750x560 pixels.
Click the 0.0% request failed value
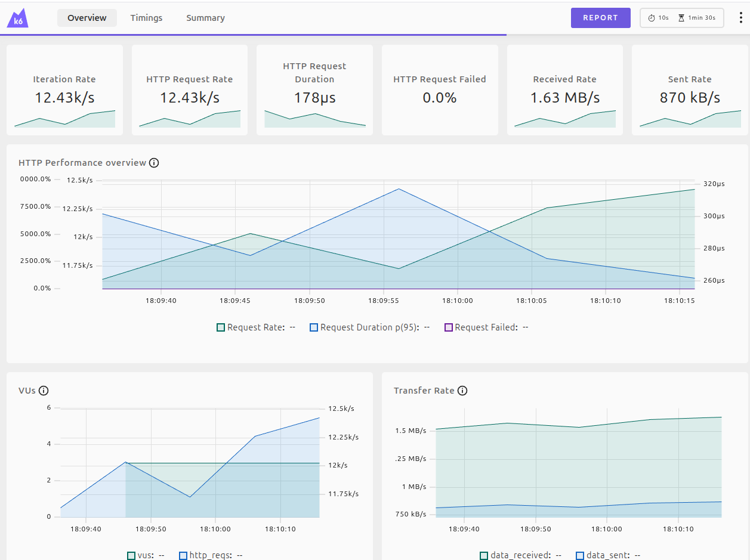[x=440, y=97]
